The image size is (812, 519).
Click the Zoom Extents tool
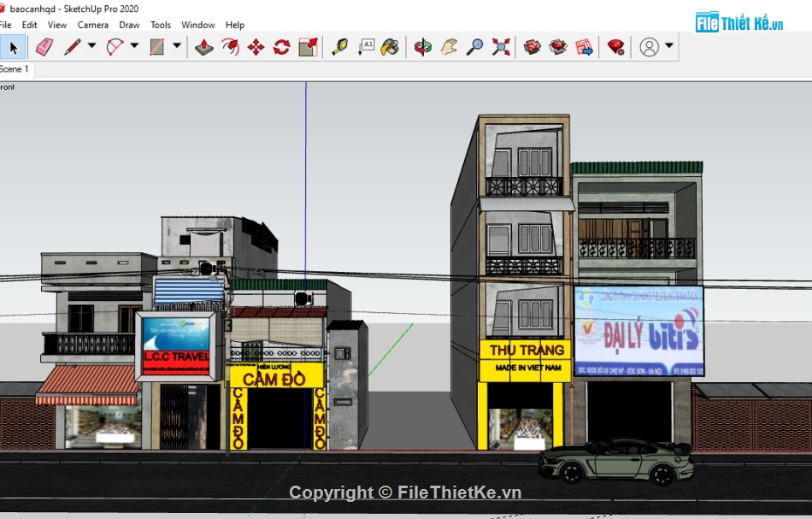[x=501, y=47]
